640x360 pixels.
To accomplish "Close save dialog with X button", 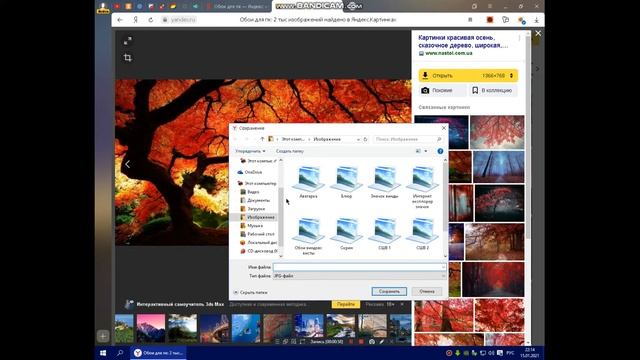I will pyautogui.click(x=444, y=128).
